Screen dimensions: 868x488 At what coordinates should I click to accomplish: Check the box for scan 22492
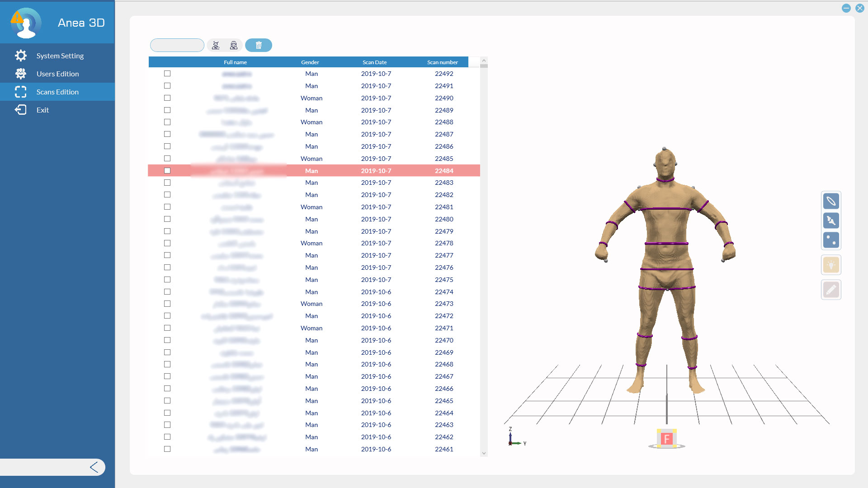point(167,74)
